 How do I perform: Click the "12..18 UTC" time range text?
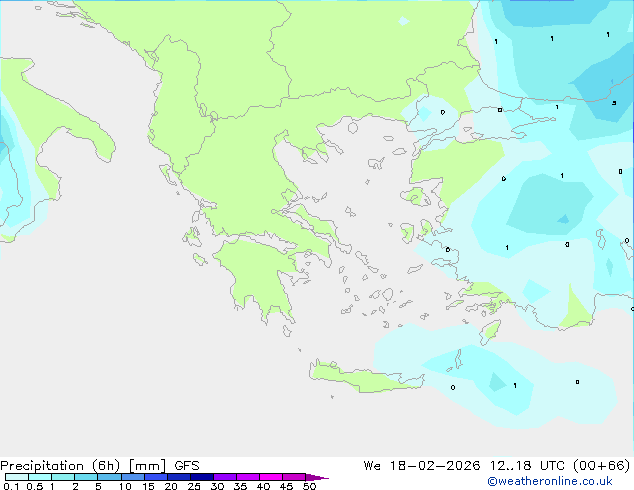click(527, 466)
